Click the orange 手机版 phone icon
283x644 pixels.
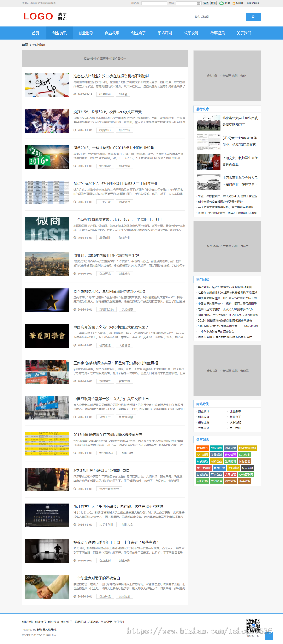[x=233, y=3]
